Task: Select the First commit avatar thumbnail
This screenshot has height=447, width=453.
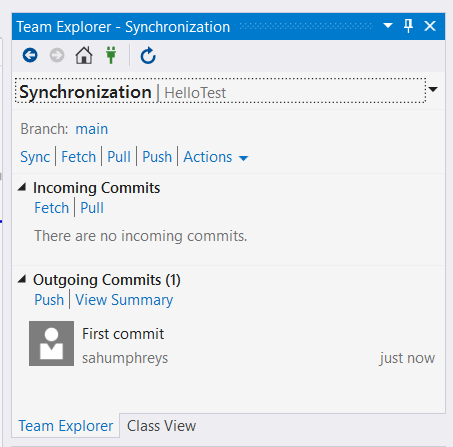Action: tap(51, 343)
